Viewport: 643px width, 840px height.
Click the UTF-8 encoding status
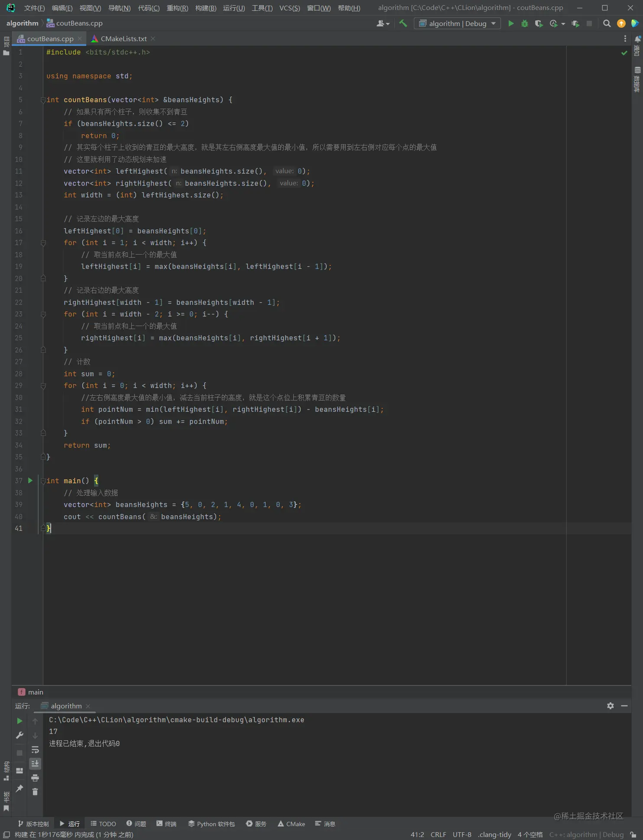[x=462, y=834]
